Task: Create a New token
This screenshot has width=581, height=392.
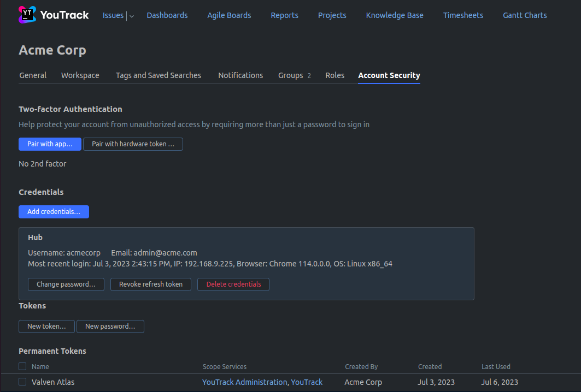Action: [x=46, y=326]
